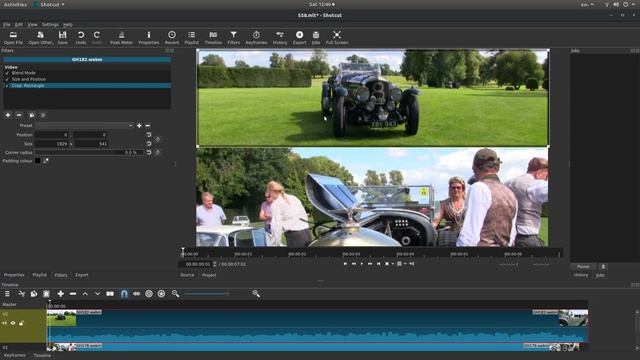The image size is (640, 360).
Task: Reset the Size value
Action: [149, 144]
